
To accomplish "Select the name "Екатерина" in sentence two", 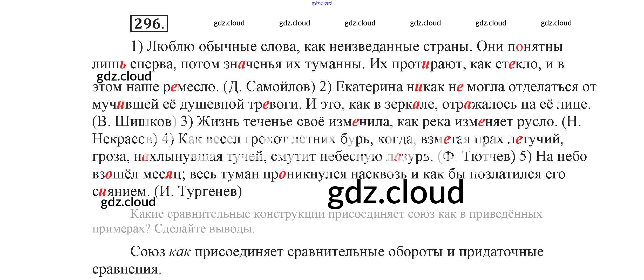I will tap(369, 87).
